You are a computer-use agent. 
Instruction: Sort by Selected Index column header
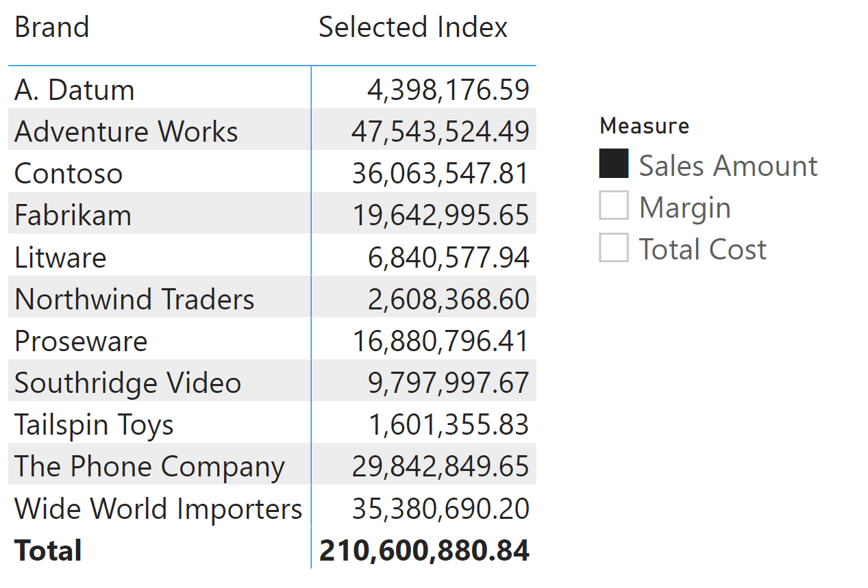pos(413,27)
